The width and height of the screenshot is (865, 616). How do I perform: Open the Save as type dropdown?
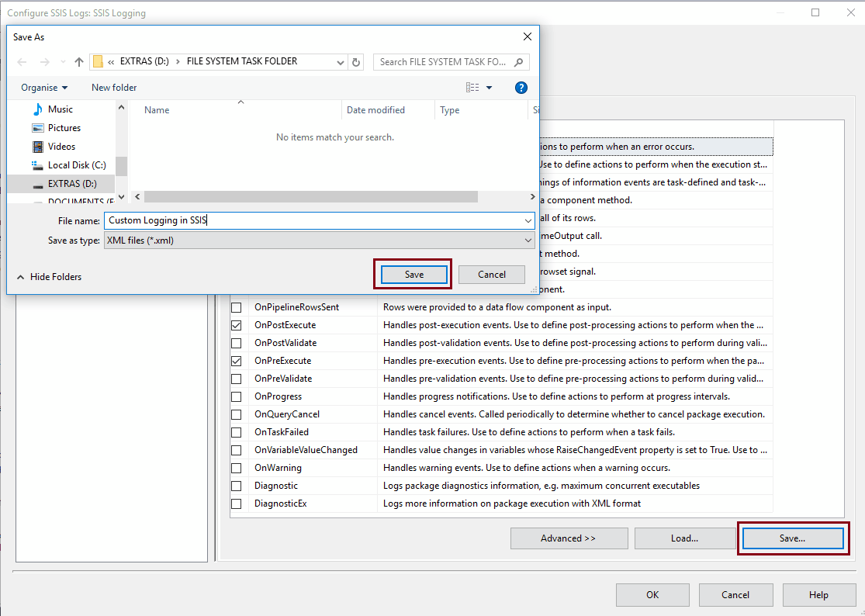coord(528,240)
